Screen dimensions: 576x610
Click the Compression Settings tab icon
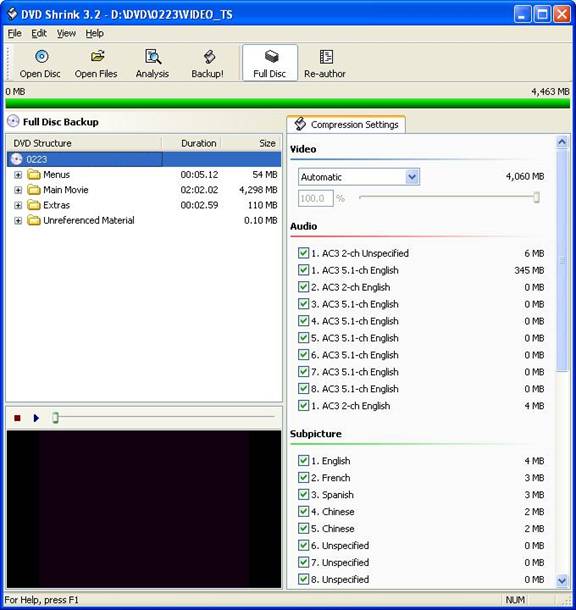(x=300, y=124)
